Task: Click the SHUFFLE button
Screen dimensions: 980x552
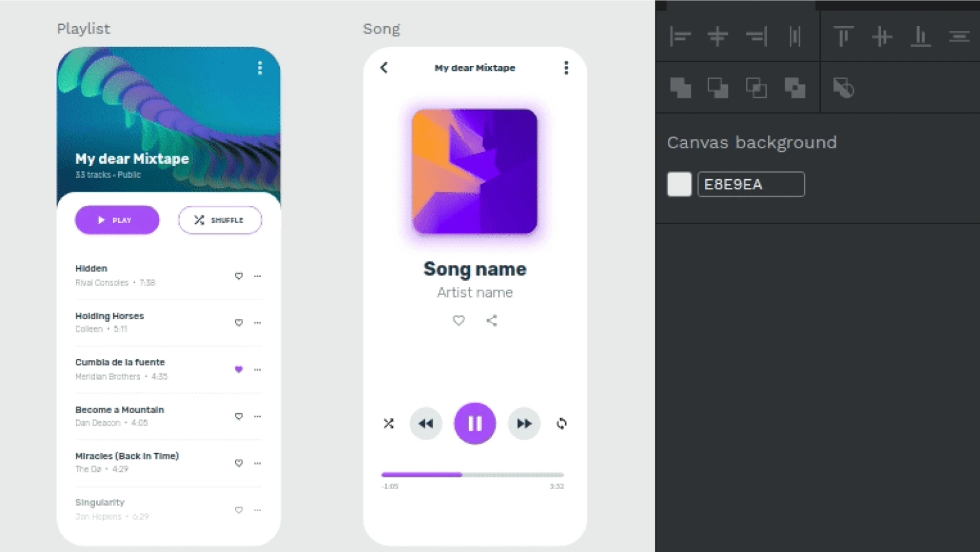Action: [x=220, y=220]
